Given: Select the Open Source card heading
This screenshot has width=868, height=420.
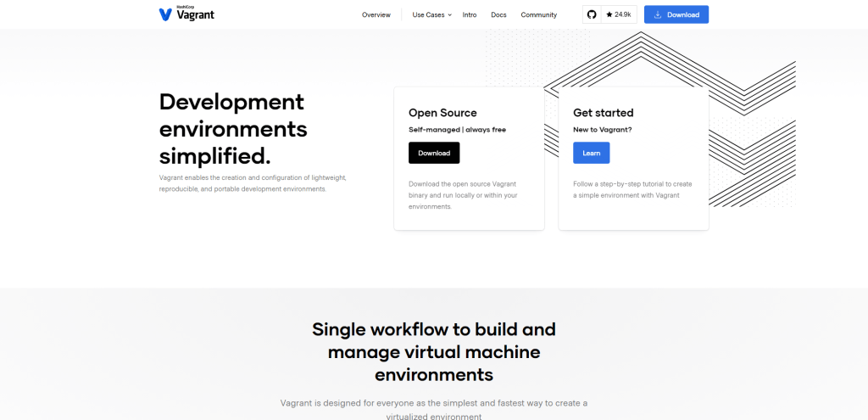Looking at the screenshot, I should [x=442, y=113].
